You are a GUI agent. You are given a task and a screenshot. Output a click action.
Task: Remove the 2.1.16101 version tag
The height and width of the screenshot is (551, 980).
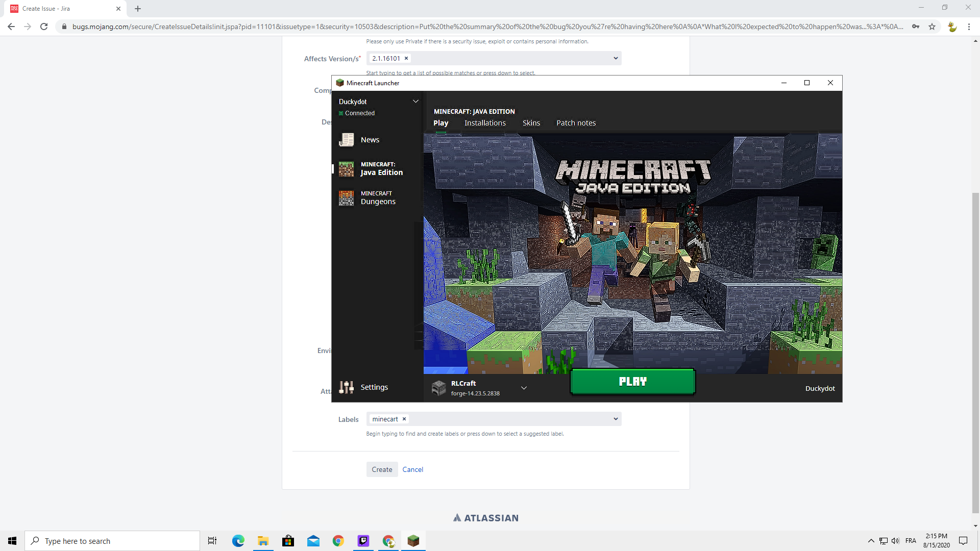tap(406, 59)
